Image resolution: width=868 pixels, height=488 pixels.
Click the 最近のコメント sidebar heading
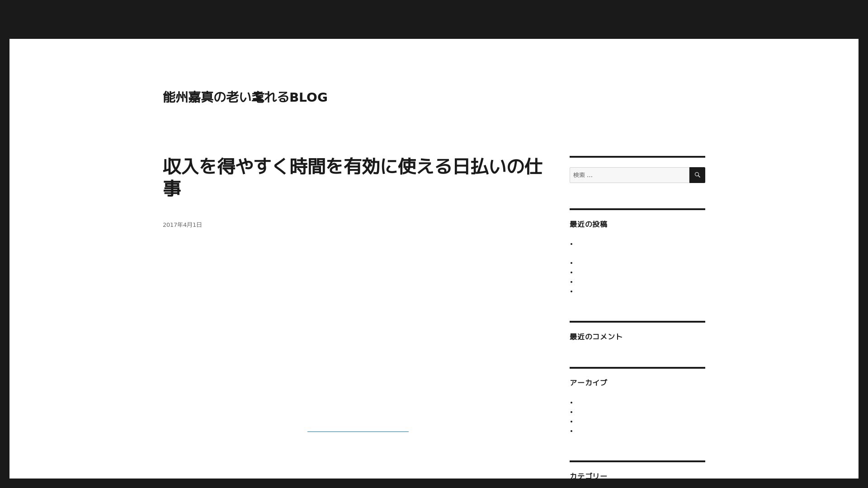point(595,336)
